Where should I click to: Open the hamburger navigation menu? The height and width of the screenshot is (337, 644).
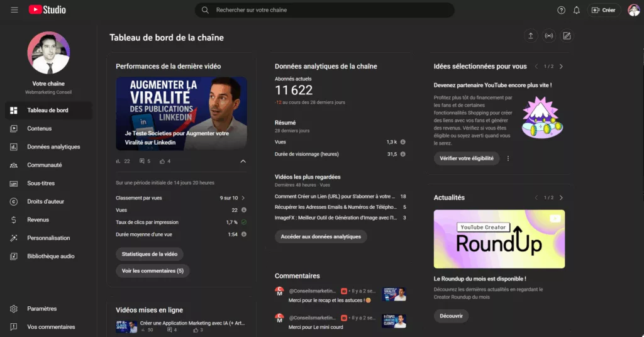(14, 10)
